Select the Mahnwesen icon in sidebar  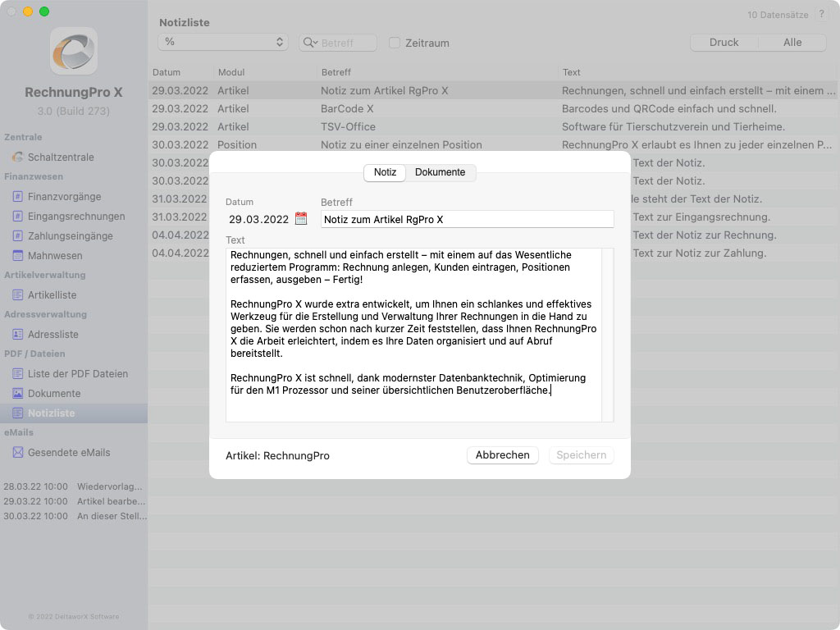tap(18, 256)
